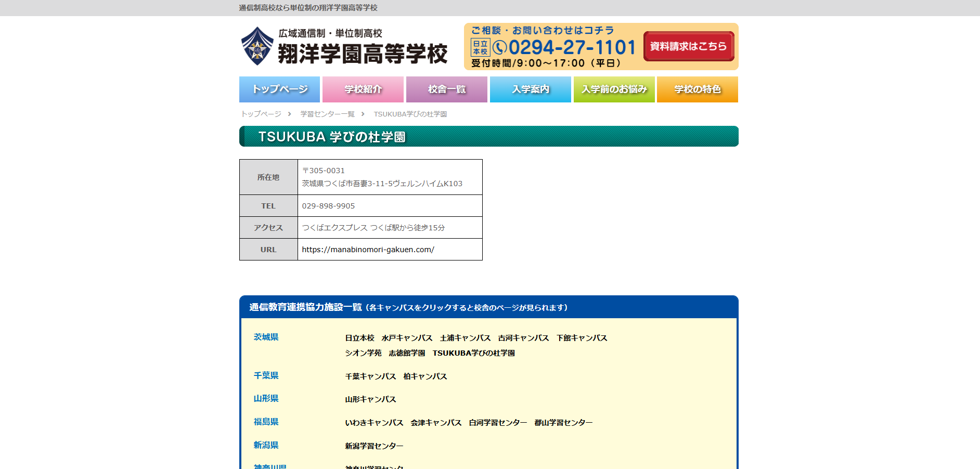Click the 千葉キャンパス link

click(370, 376)
